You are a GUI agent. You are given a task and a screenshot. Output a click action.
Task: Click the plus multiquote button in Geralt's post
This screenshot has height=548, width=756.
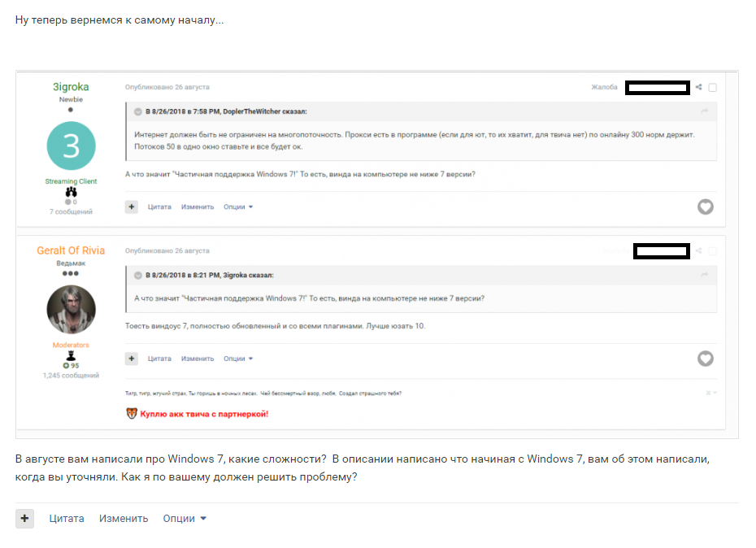(132, 359)
